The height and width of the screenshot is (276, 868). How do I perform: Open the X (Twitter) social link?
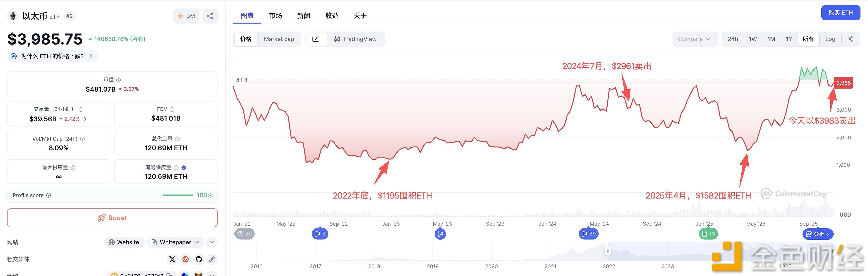pos(172,259)
